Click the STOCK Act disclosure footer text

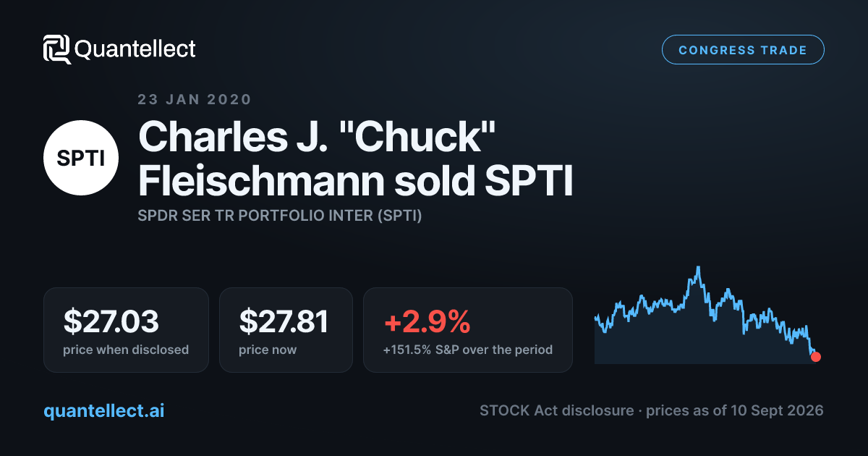click(557, 410)
